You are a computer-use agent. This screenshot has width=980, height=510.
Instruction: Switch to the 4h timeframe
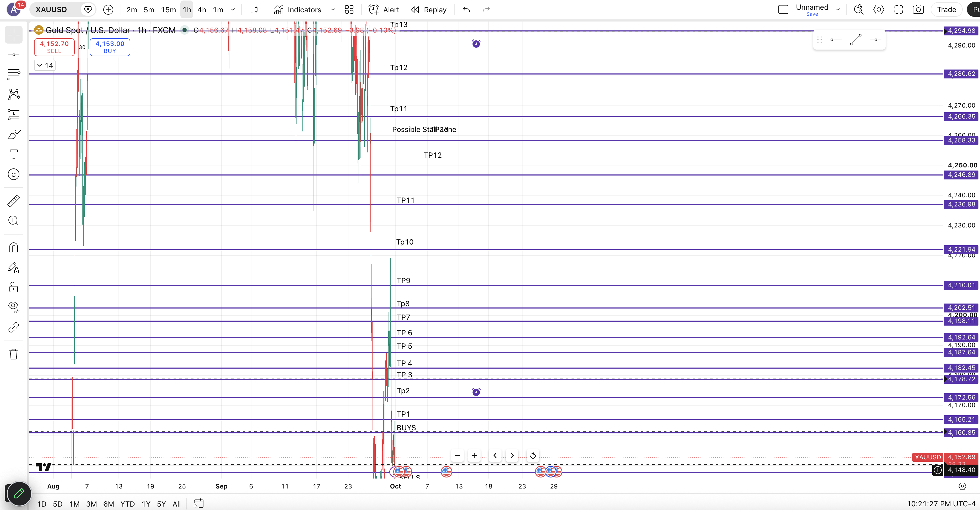[202, 9]
